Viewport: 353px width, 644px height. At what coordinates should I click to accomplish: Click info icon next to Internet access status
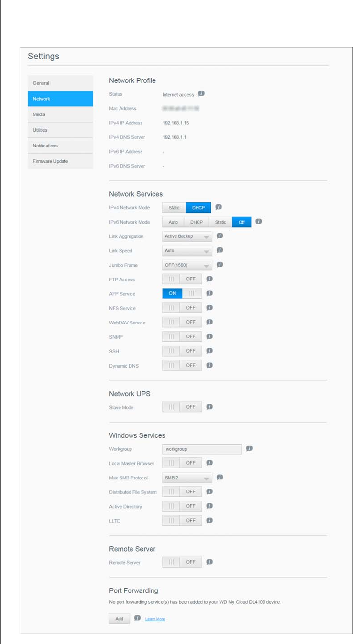click(x=201, y=94)
